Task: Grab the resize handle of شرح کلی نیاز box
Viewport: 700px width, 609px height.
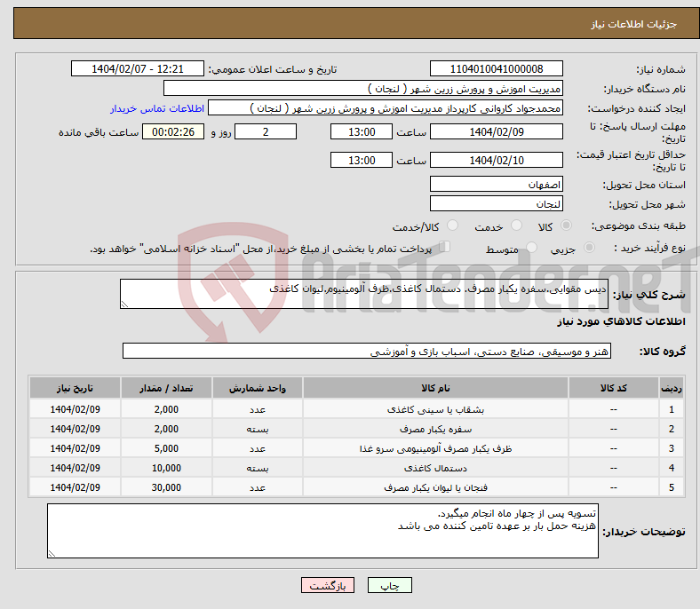Action: point(125,304)
